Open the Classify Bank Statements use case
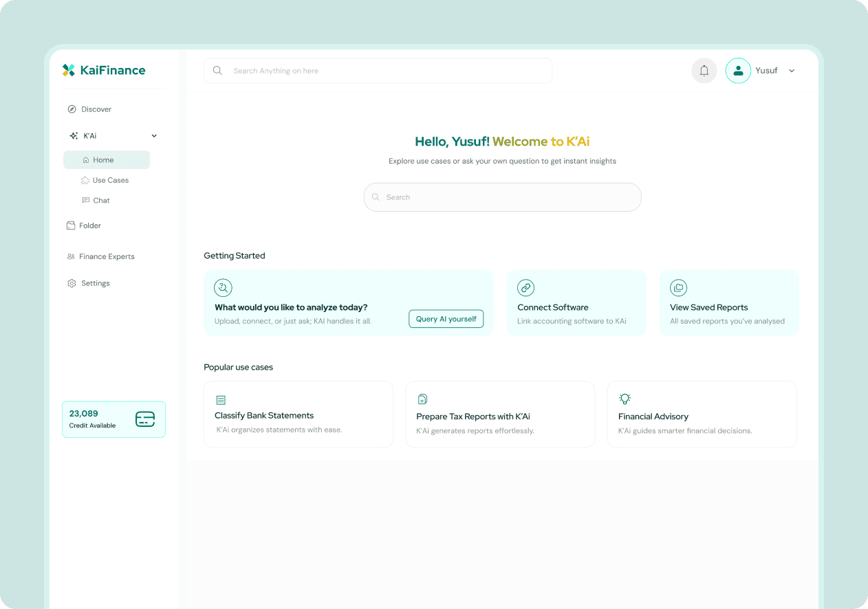Screen dimensions: 868x609 (x=298, y=414)
